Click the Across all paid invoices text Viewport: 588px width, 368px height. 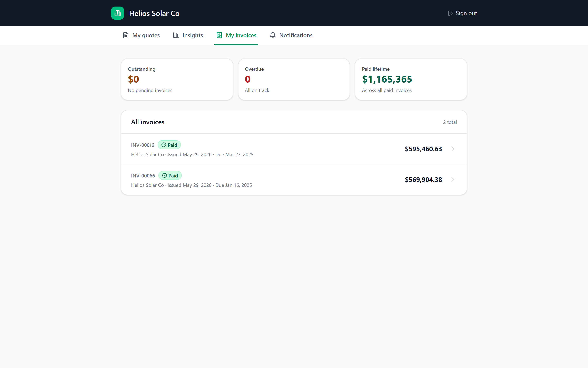tap(387, 90)
